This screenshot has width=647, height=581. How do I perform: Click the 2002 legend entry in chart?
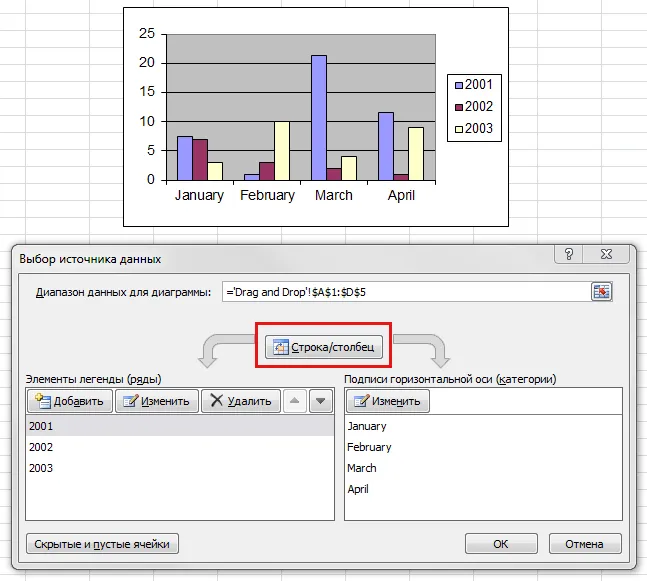pos(474,106)
